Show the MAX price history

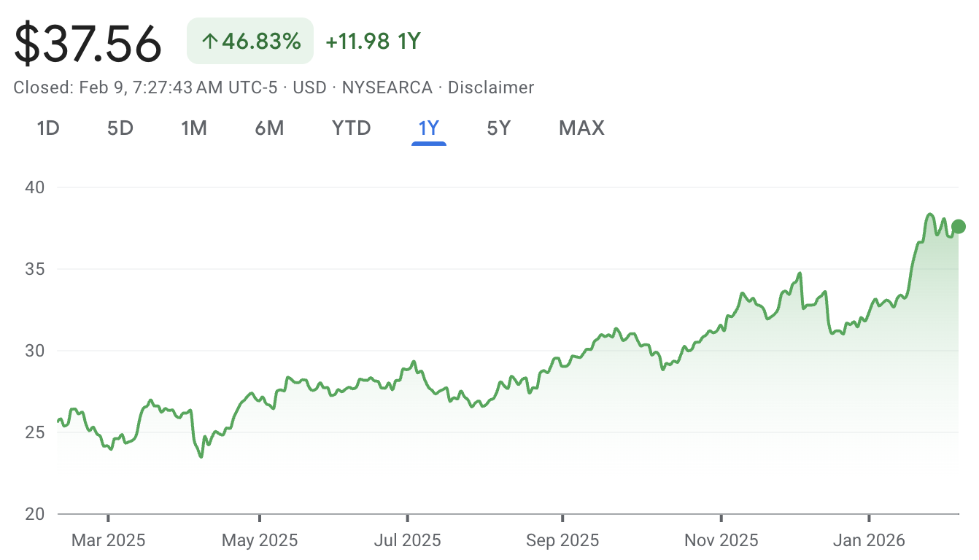(x=581, y=128)
